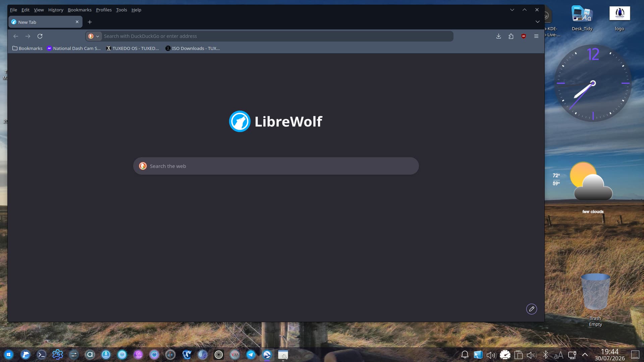The width and height of the screenshot is (644, 362).
Task: Open the Profiles menu
Action: 104,10
